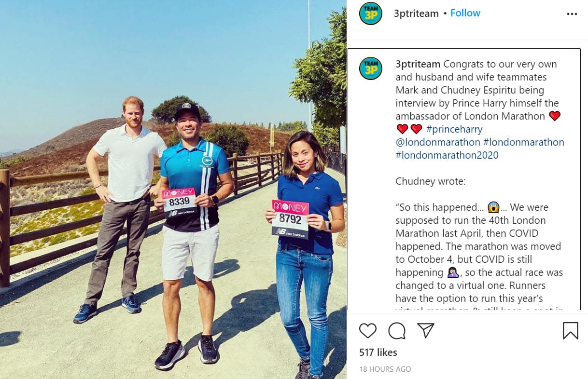Open the #londonmarathon hashtag link

(523, 142)
